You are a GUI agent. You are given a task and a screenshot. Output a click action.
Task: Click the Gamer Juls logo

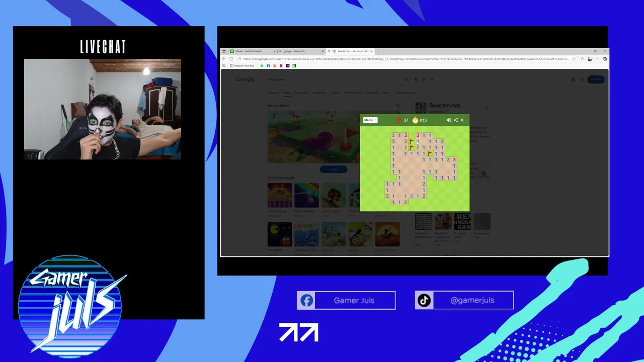[x=70, y=306]
